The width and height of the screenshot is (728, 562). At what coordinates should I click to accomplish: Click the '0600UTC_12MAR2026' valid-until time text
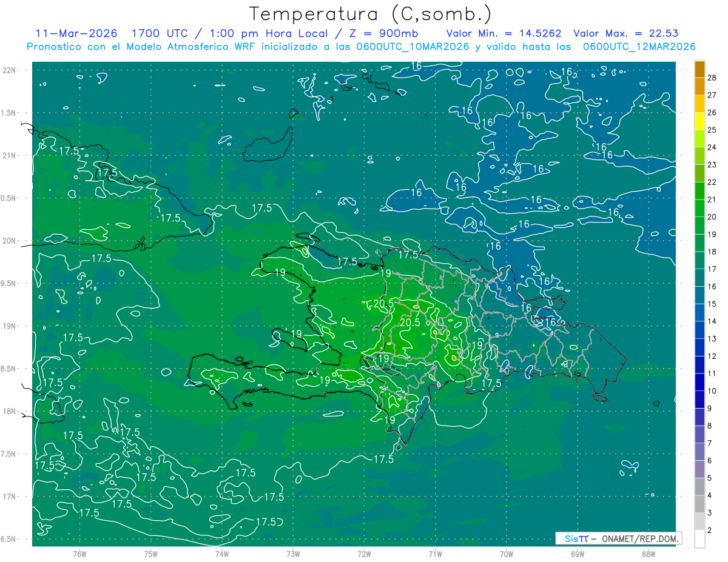click(x=639, y=47)
